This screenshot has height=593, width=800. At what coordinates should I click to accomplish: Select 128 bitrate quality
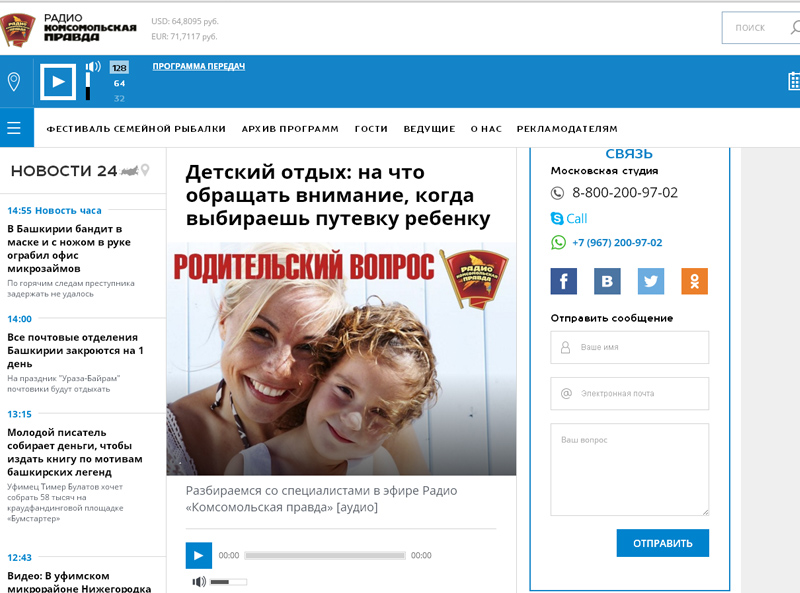[119, 68]
